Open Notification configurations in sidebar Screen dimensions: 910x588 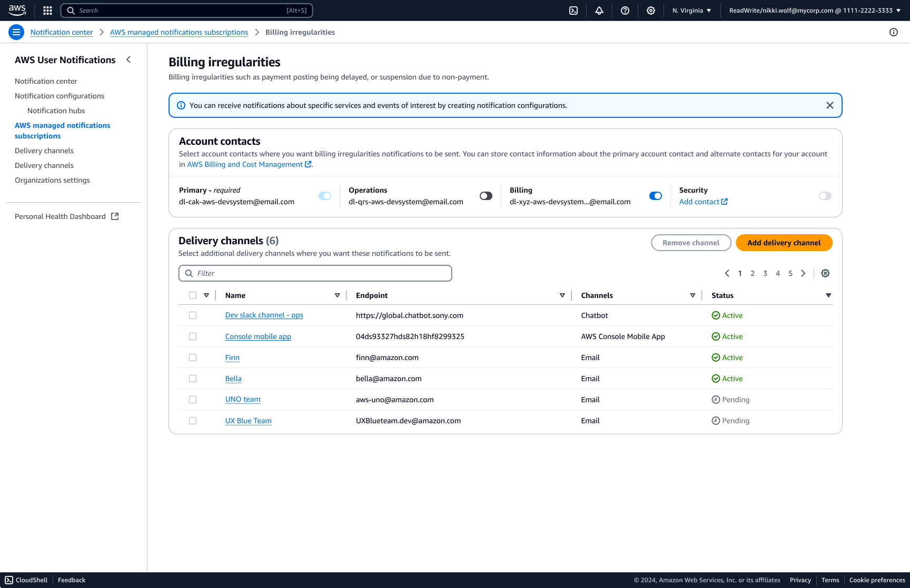coord(60,96)
